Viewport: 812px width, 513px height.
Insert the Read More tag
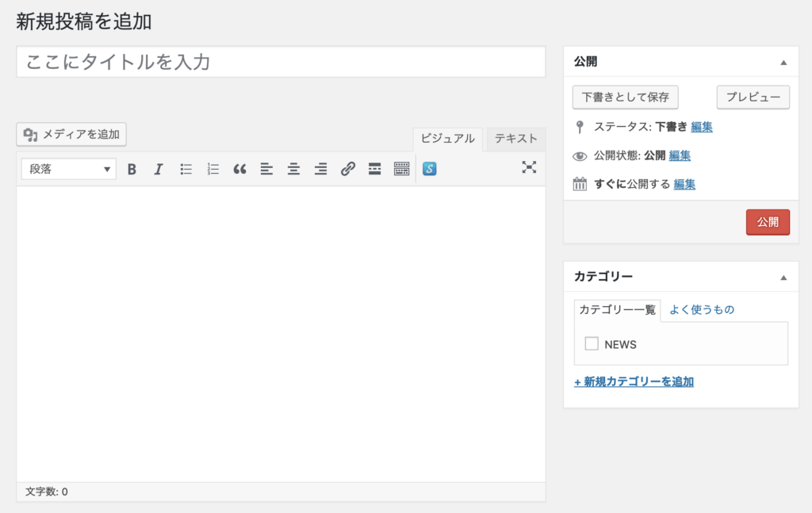[x=374, y=169]
